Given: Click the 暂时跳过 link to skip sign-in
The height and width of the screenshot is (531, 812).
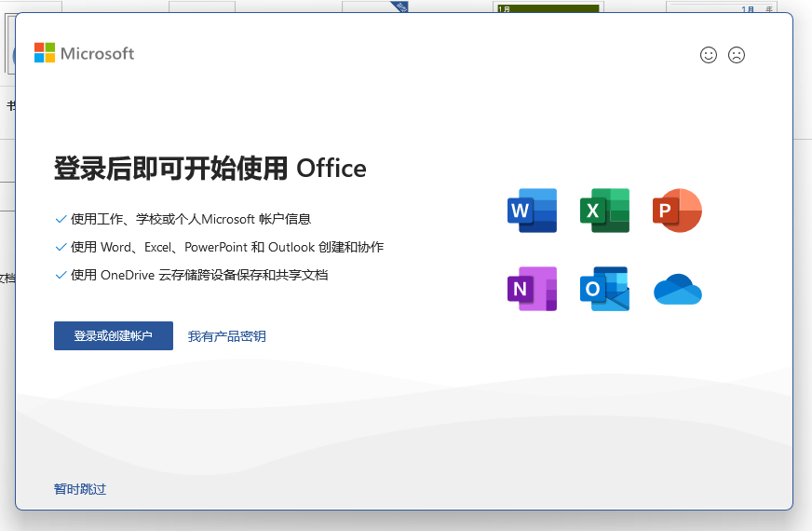Looking at the screenshot, I should pos(80,489).
